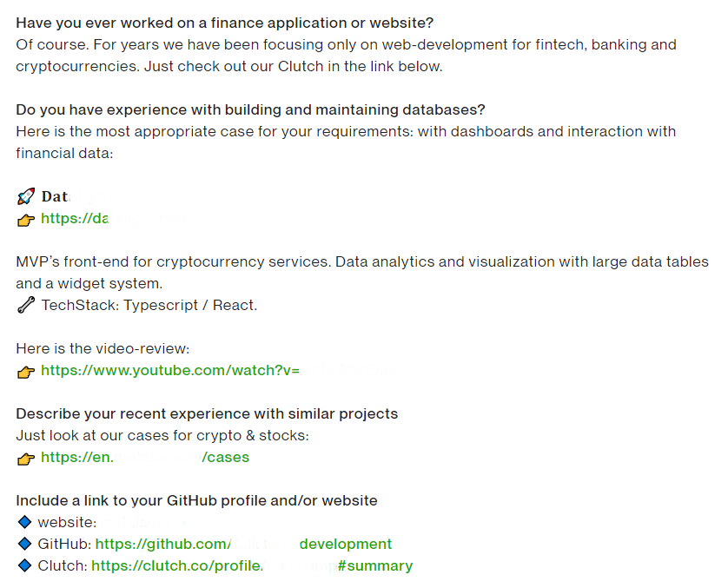728x588 pixels.
Task: Click the bold Dat project title
Action: [56, 196]
